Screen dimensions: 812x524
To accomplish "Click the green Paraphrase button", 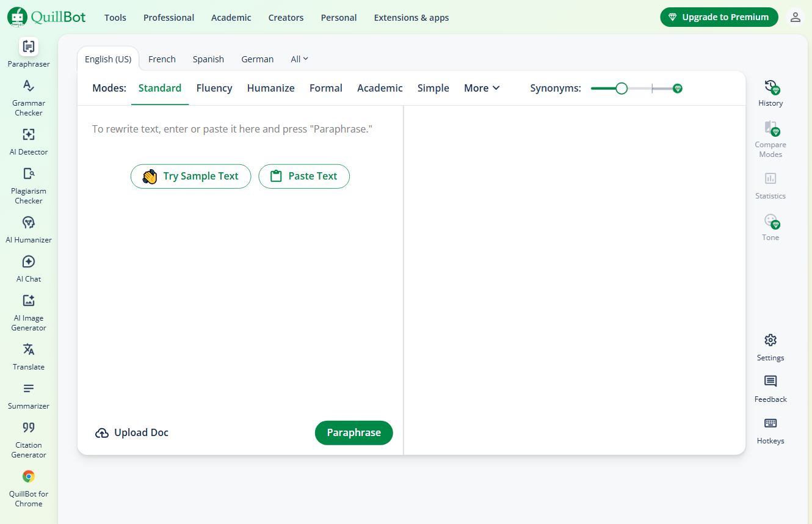I will coord(353,432).
